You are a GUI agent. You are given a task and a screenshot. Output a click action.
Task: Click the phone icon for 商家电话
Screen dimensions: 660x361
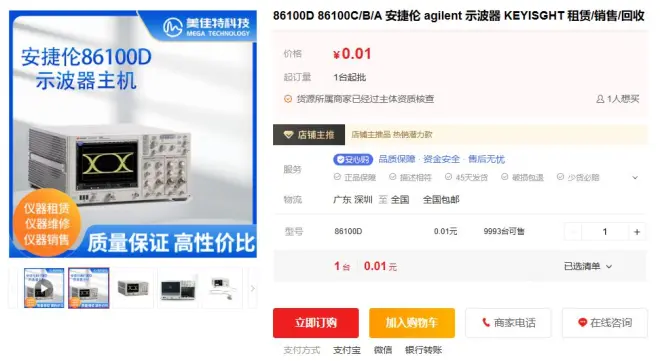pyautogui.click(x=485, y=323)
